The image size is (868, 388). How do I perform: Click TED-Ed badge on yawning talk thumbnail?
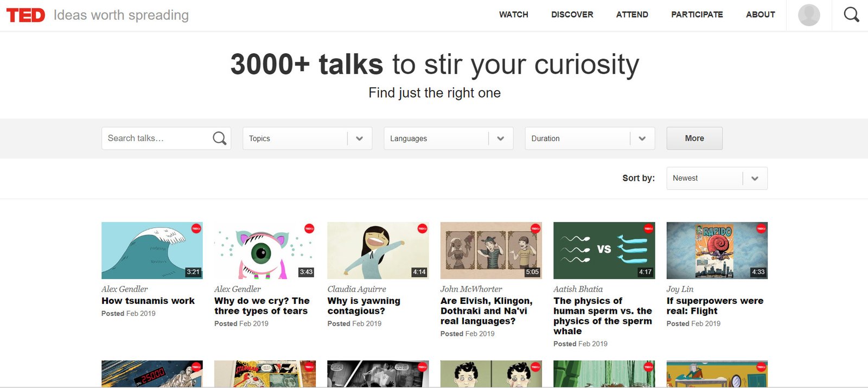click(x=422, y=228)
